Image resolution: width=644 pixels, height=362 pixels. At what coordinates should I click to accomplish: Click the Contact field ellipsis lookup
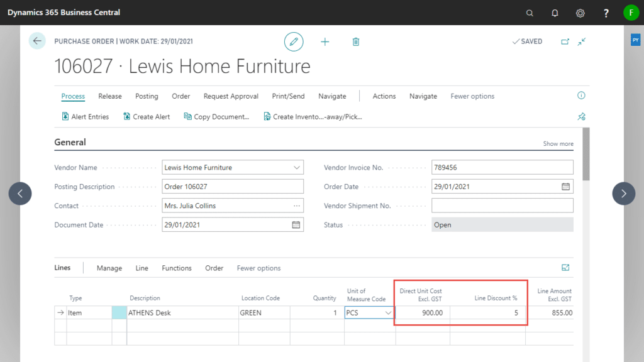pyautogui.click(x=297, y=206)
